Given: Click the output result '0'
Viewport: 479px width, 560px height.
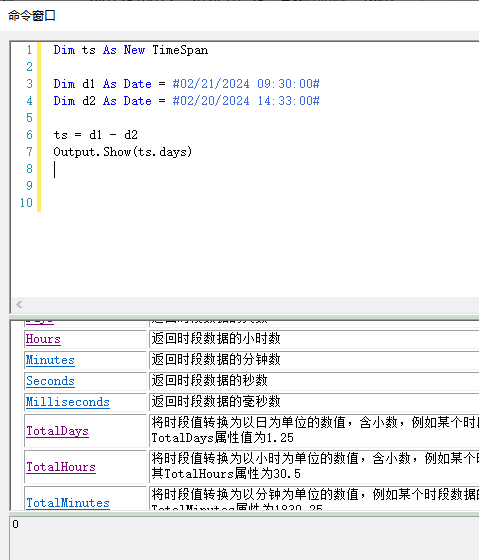Looking at the screenshot, I should click(x=15, y=524).
